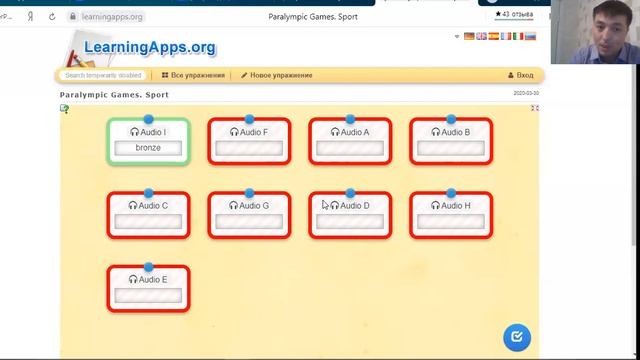Image resolution: width=640 pixels, height=360 pixels.
Task: Play Audio E headphone icon
Action: pos(133,279)
